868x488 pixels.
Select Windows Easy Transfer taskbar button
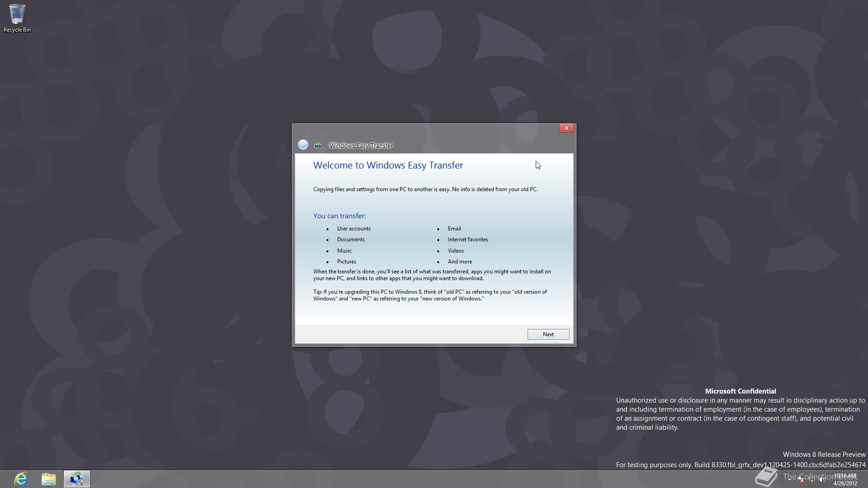[x=77, y=479]
